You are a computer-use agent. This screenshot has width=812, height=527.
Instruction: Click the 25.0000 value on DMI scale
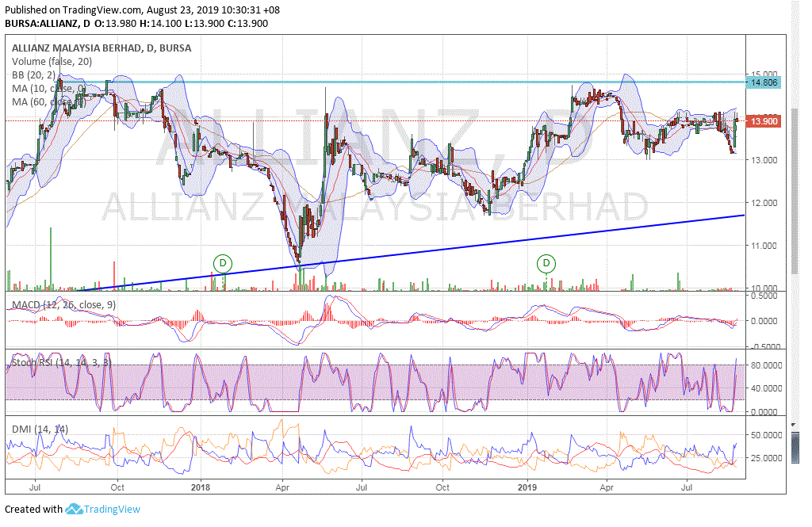point(767,457)
